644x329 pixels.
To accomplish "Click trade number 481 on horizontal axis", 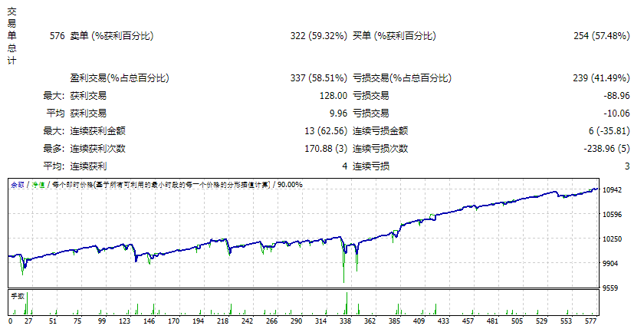I will (x=492, y=321).
